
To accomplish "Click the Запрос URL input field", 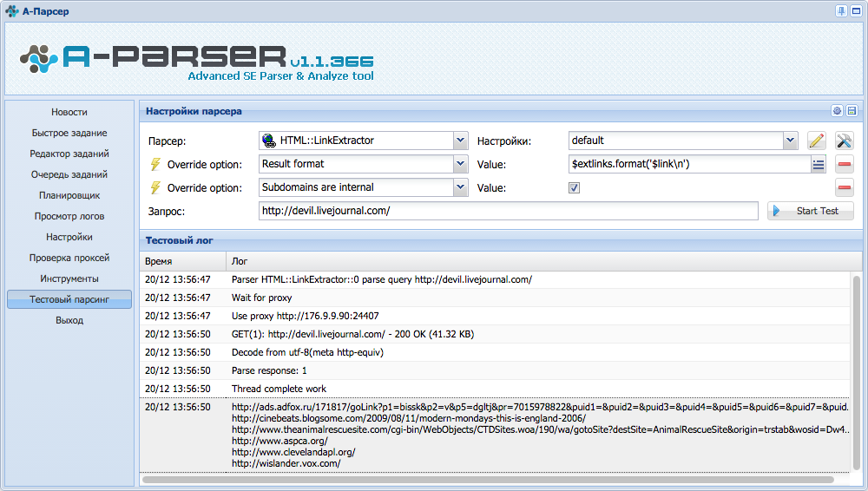I will pos(508,211).
